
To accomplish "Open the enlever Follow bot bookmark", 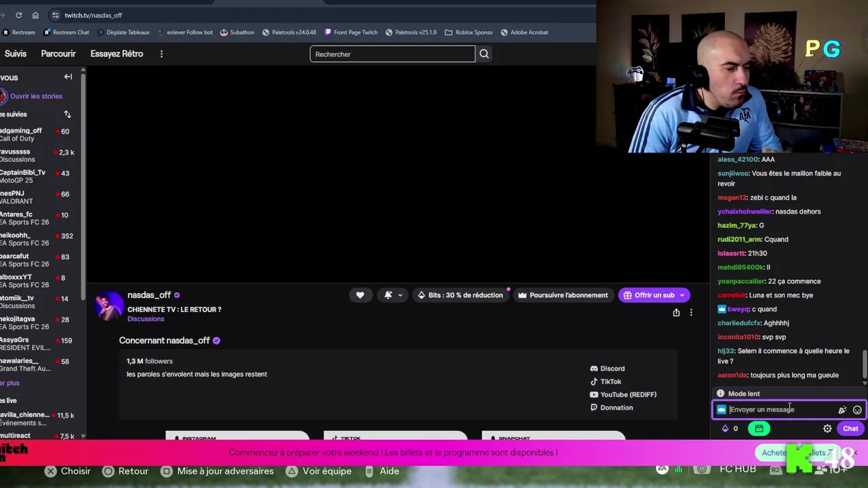I will [x=184, y=32].
